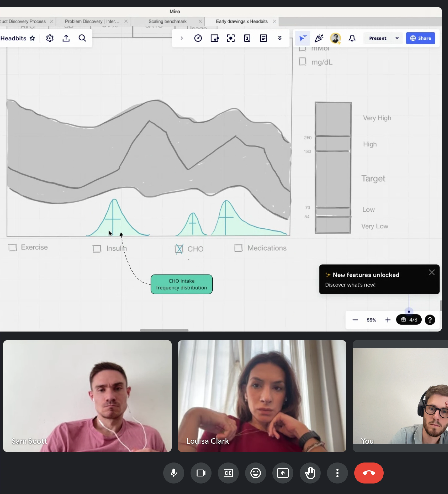
Task: Switch to the Scaling benchmark tab
Action: click(x=167, y=21)
